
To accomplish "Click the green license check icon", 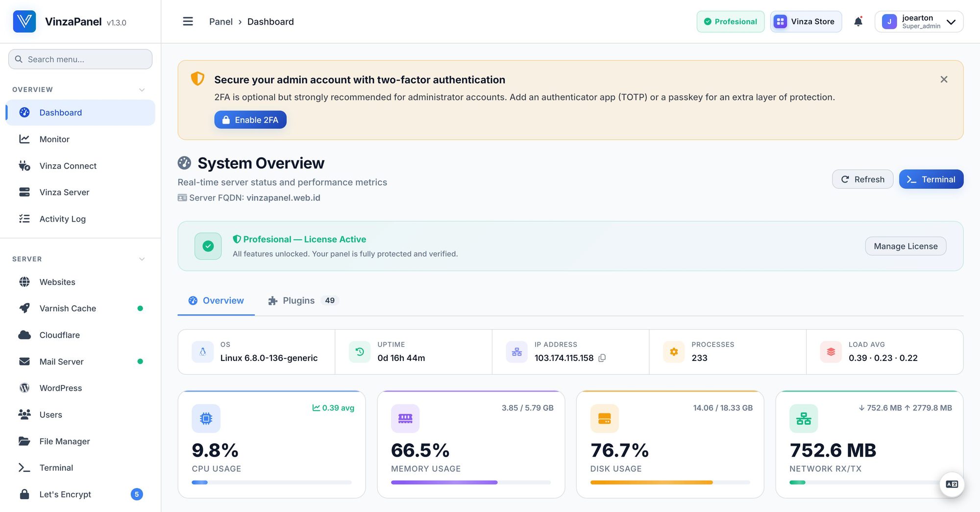I will point(208,246).
